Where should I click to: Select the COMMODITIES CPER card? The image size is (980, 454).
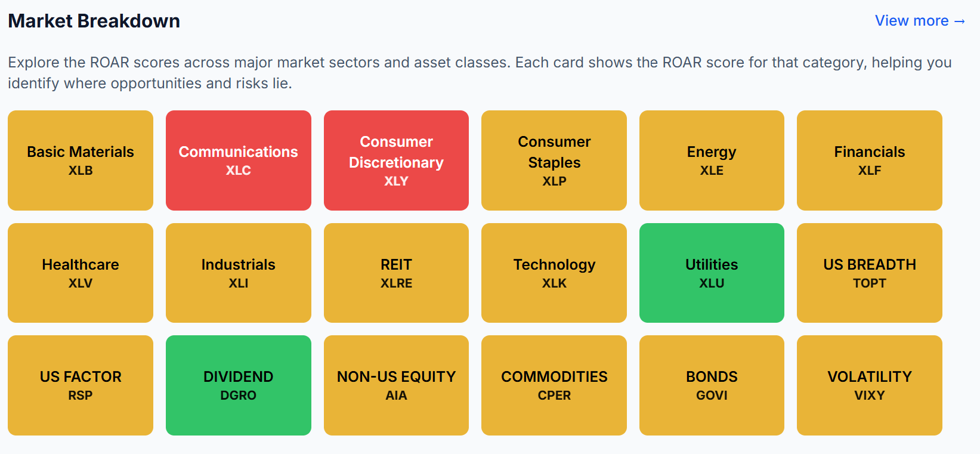[554, 385]
